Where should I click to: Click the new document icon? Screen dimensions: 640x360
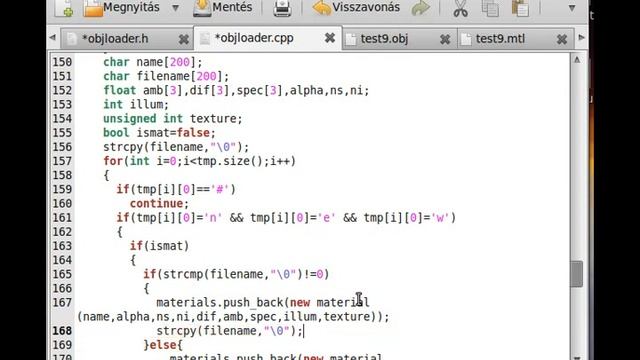(x=64, y=8)
